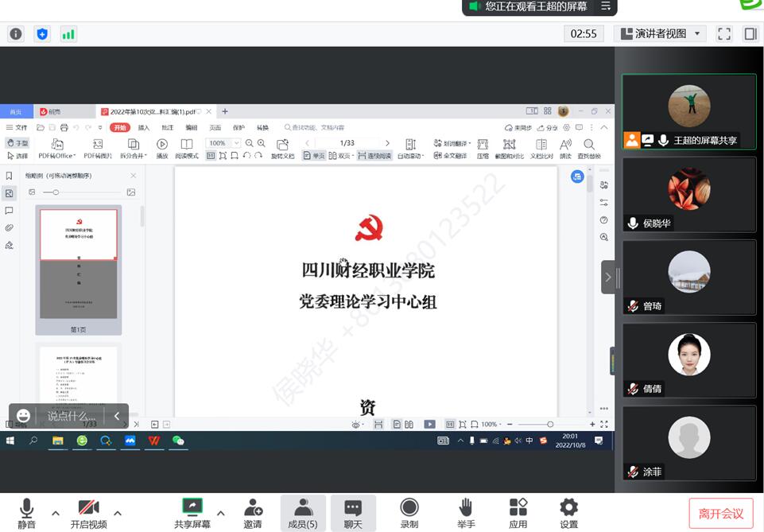Screen dimensions: 764x532
Task: Open the Chat (聊天) panel
Action: [x=353, y=512]
